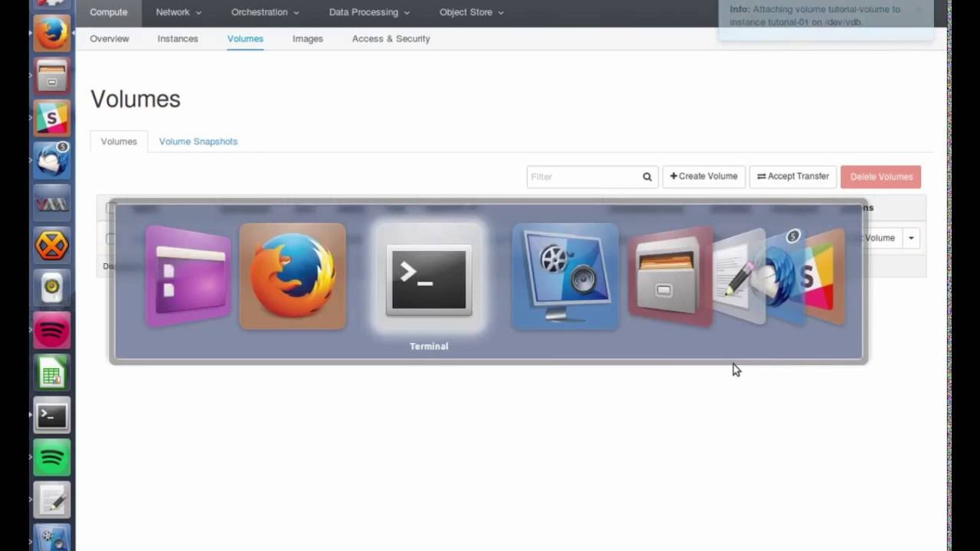Click the Accept Transfer button
The width and height of the screenshot is (980, 551).
792,176
